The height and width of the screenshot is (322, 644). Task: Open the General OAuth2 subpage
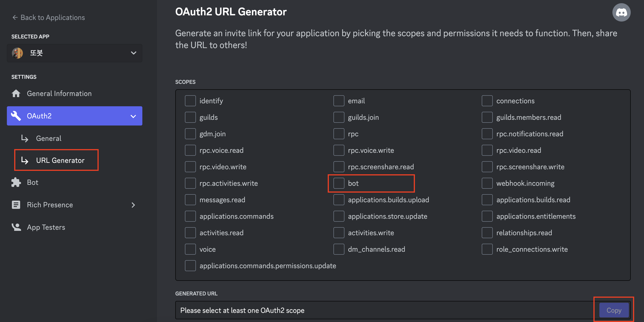coord(49,138)
